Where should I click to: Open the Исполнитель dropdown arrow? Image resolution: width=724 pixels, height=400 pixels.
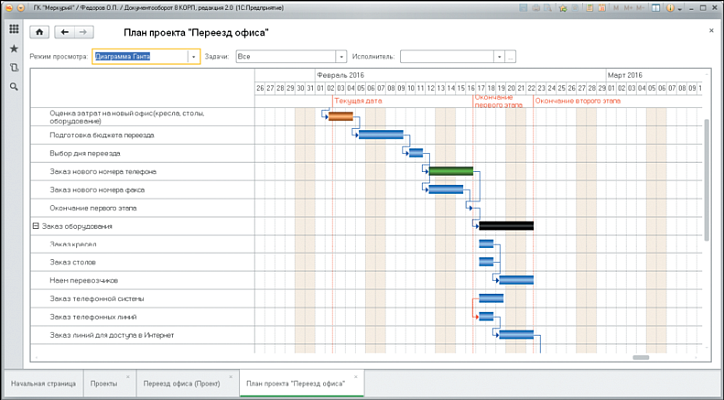point(499,57)
